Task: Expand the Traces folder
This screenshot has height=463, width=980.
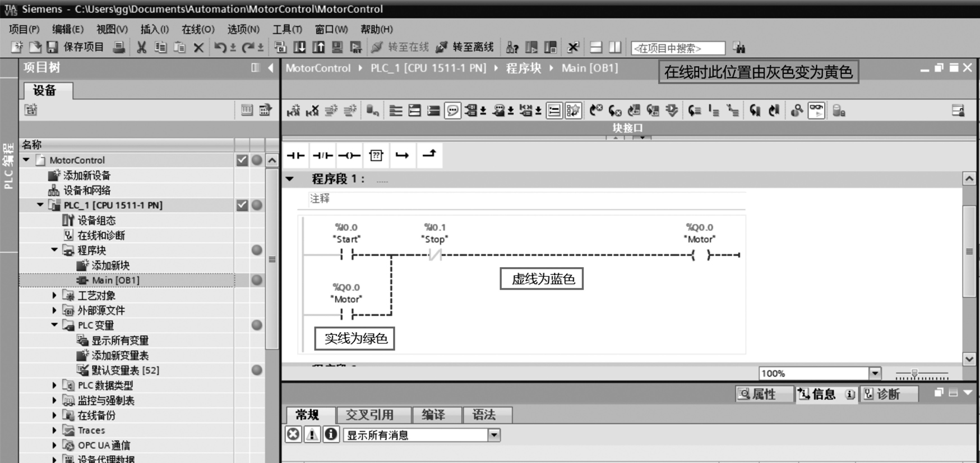Action: point(54,430)
